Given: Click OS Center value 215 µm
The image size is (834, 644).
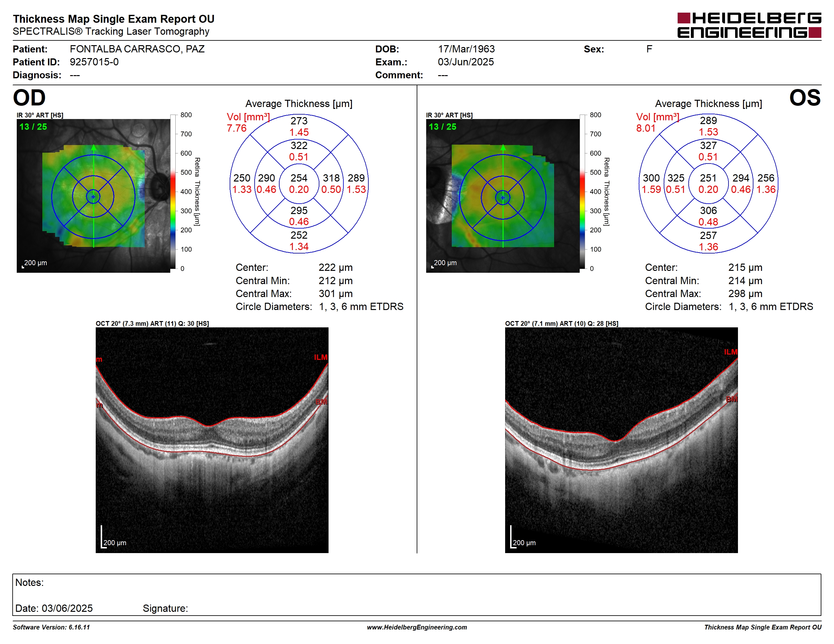Looking at the screenshot, I should click(745, 267).
